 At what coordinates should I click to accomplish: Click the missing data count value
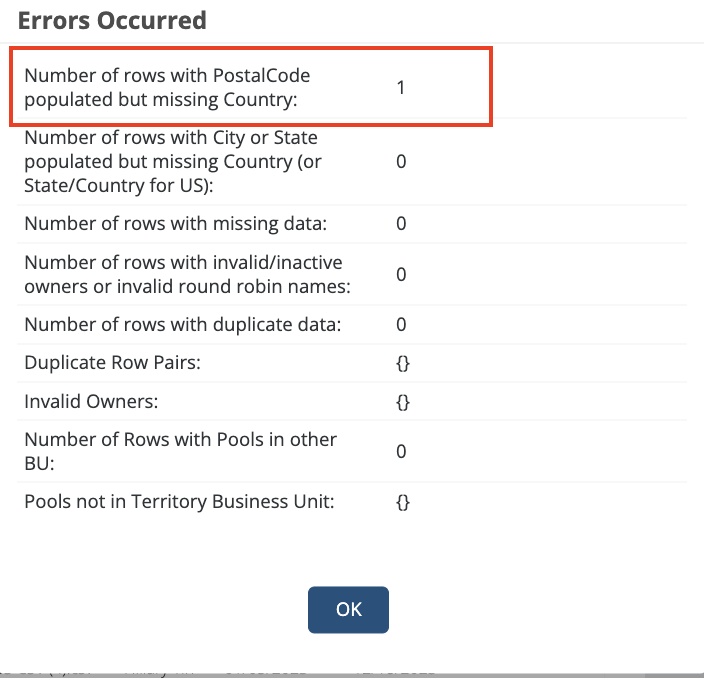point(401,223)
